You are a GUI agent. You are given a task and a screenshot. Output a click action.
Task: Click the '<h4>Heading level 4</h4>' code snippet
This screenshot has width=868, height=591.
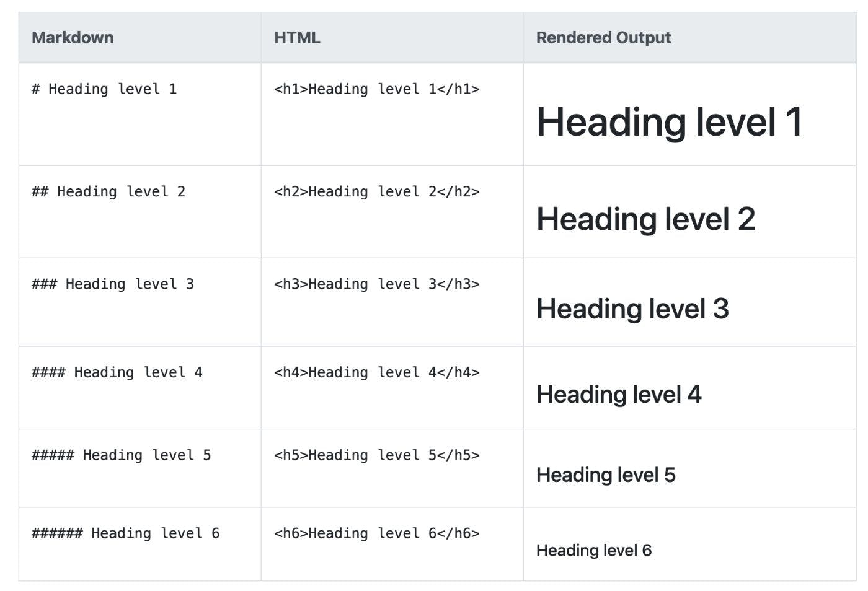[x=377, y=372]
